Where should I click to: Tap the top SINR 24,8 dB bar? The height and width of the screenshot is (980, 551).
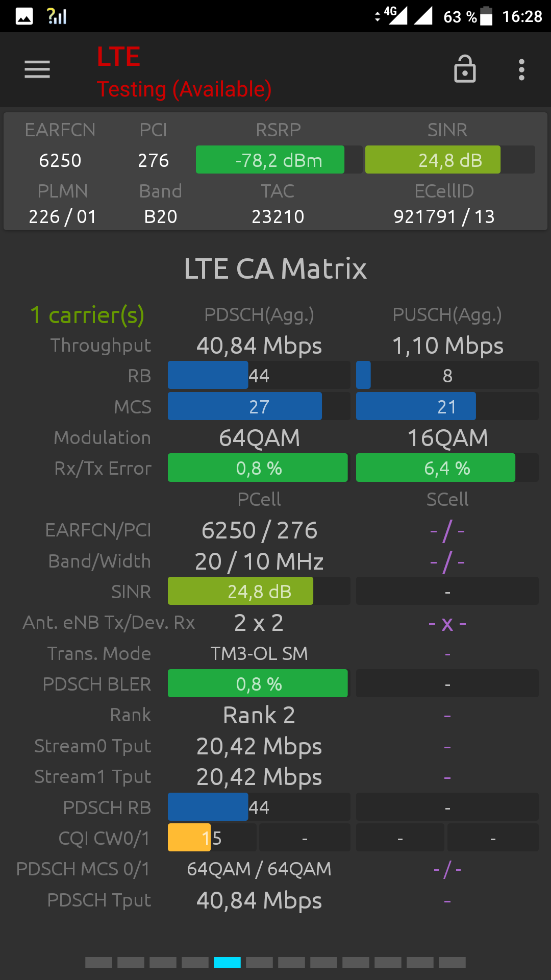(450, 160)
